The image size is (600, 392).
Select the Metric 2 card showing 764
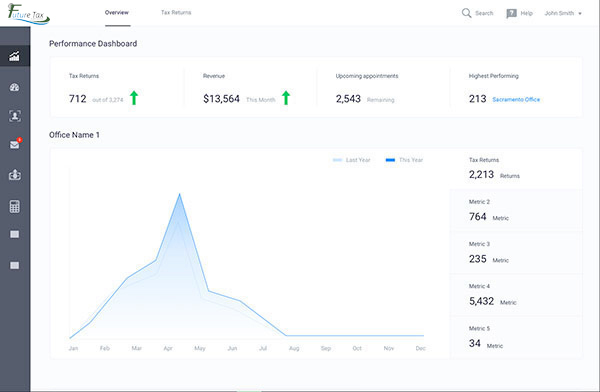pos(516,210)
